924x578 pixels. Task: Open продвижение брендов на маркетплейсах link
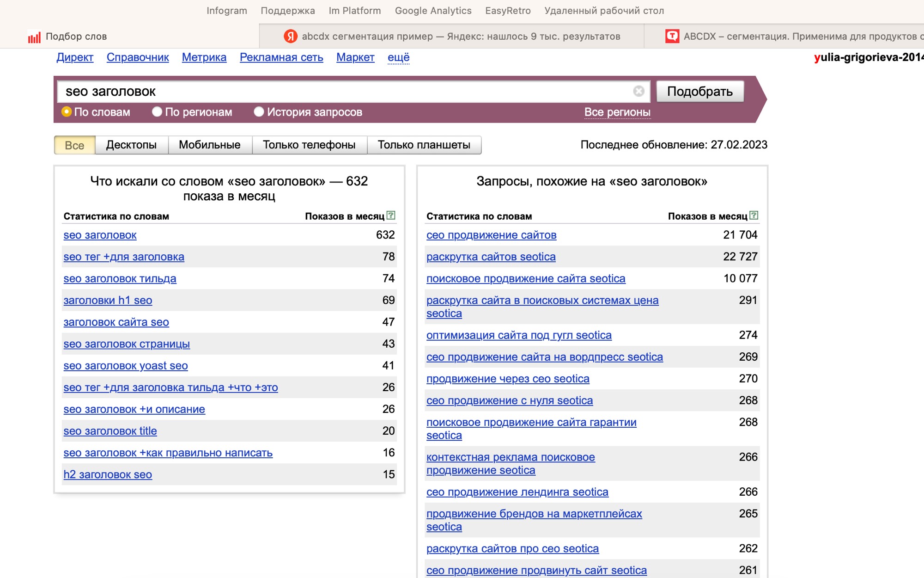tap(534, 520)
